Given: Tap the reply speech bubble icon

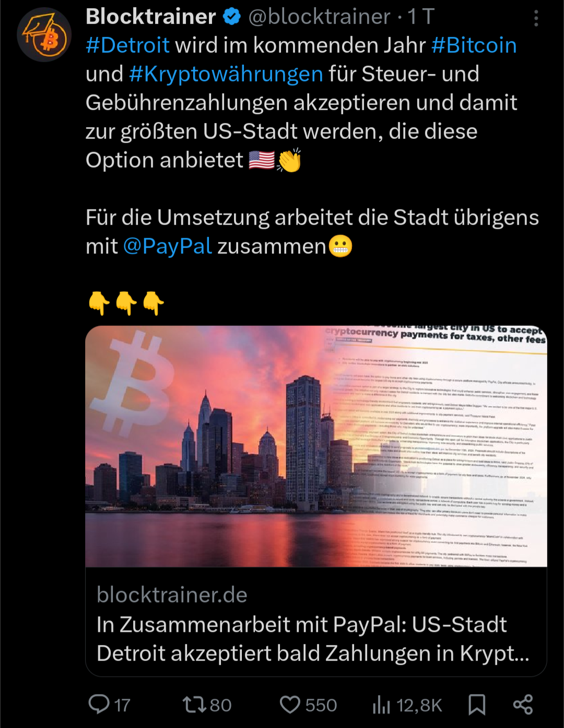Looking at the screenshot, I should [x=99, y=704].
